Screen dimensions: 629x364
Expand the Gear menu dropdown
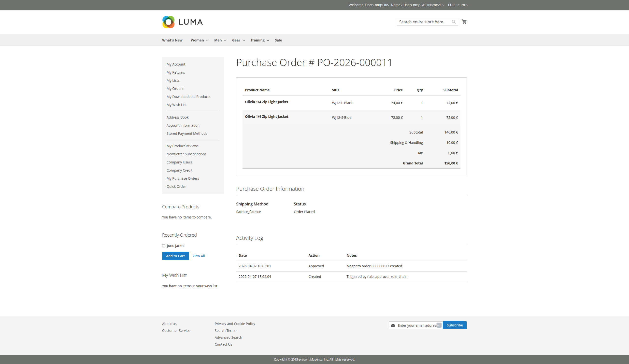point(237,40)
